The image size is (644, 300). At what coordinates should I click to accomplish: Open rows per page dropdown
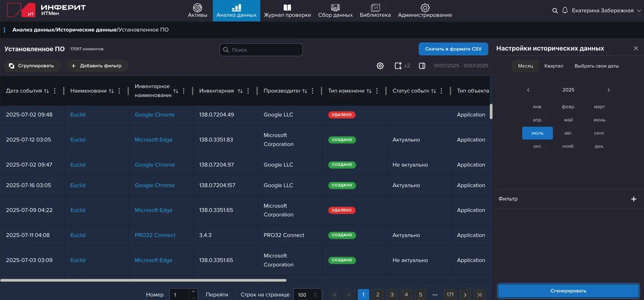coord(308,295)
